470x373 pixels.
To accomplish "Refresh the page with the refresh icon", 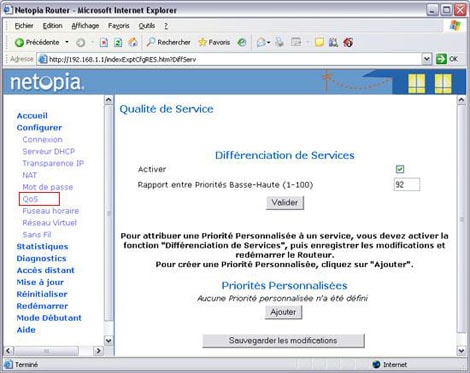I will pos(118,42).
